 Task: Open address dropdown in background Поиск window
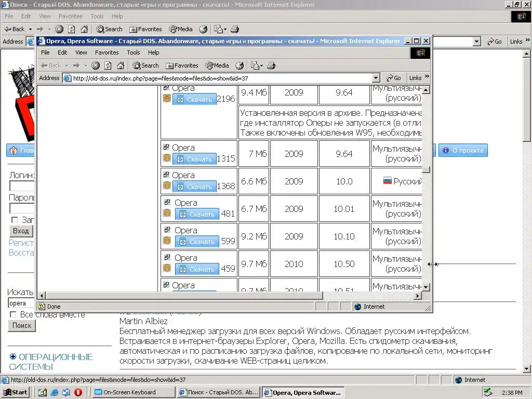pos(477,42)
